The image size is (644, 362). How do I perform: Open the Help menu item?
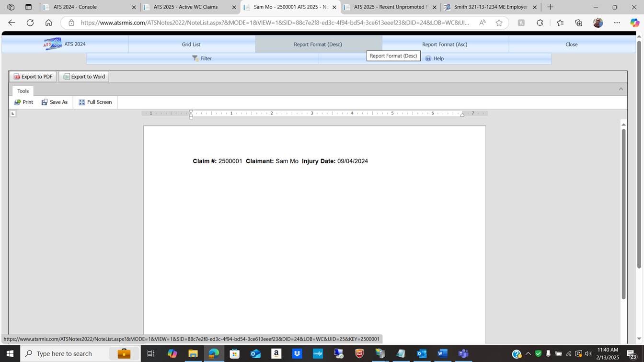434,58
